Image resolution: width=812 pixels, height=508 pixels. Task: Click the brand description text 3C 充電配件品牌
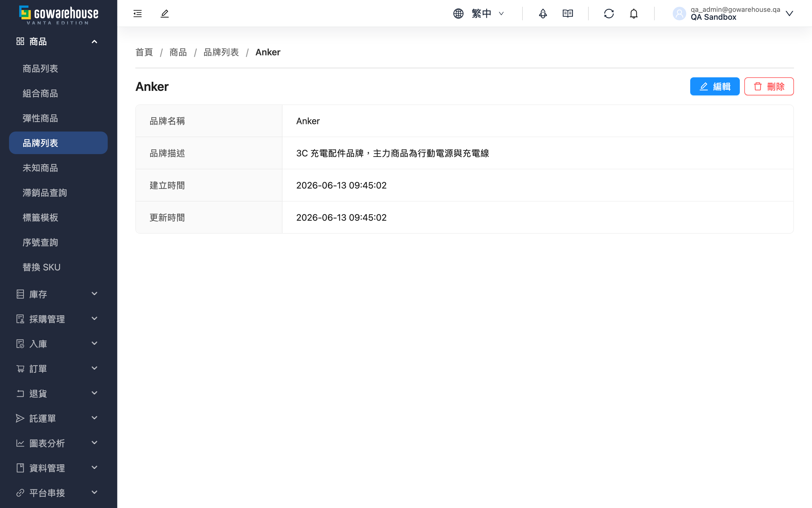pos(392,153)
